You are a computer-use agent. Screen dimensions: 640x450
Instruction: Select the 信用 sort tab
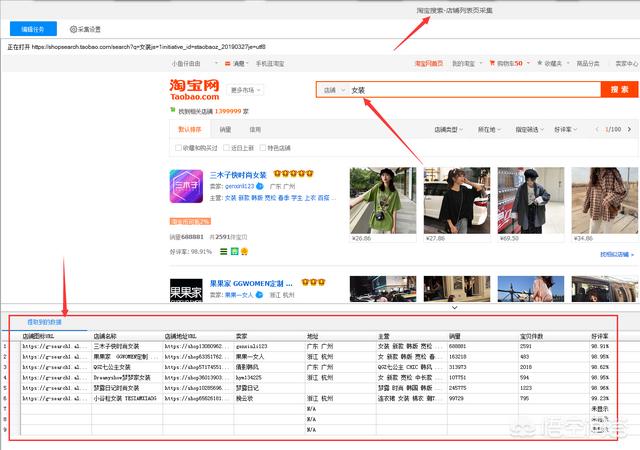(255, 129)
